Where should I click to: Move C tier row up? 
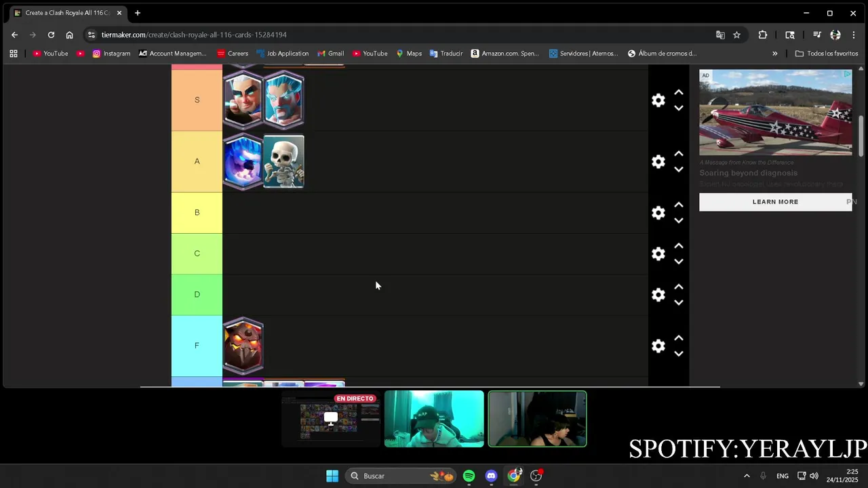[x=679, y=245]
